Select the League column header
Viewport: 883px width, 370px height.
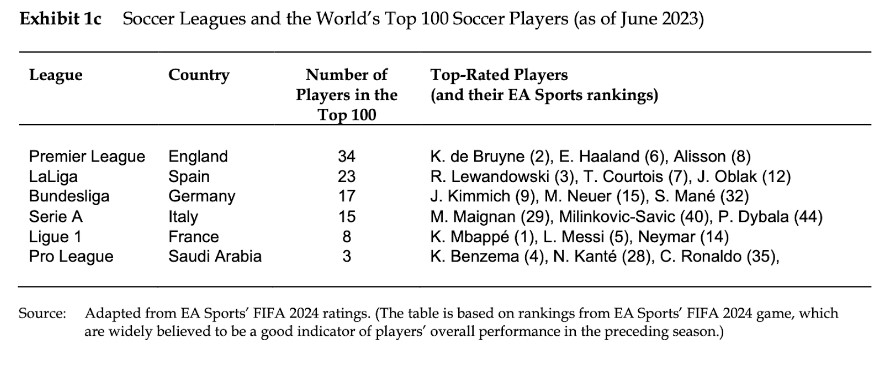[x=56, y=75]
